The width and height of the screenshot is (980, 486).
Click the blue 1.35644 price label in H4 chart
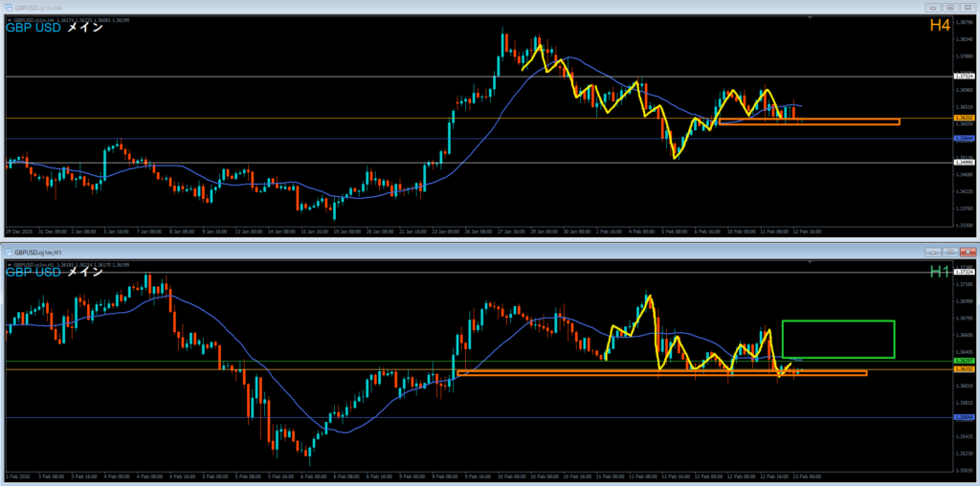[x=963, y=139]
